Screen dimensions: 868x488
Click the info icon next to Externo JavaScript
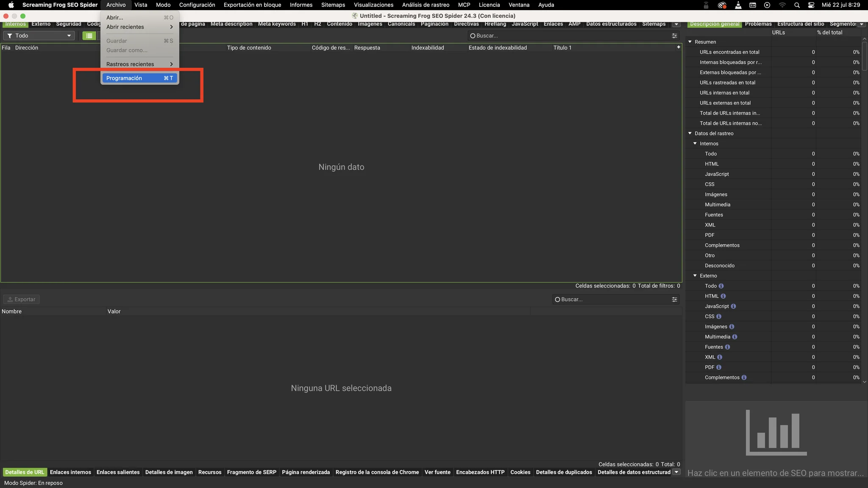tap(733, 306)
